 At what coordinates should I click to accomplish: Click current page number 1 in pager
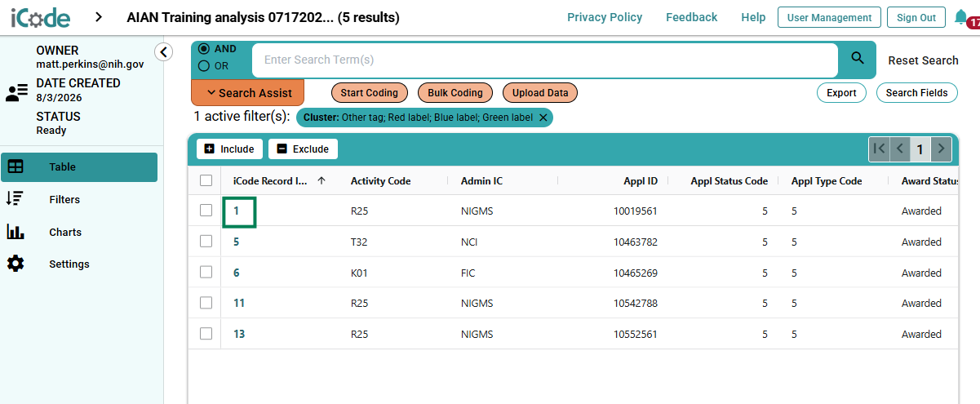click(x=920, y=149)
